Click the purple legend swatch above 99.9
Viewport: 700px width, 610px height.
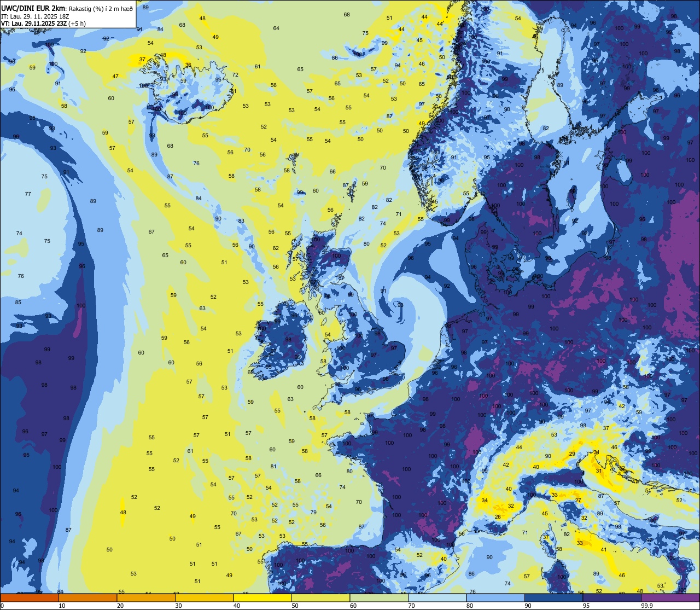(670, 597)
